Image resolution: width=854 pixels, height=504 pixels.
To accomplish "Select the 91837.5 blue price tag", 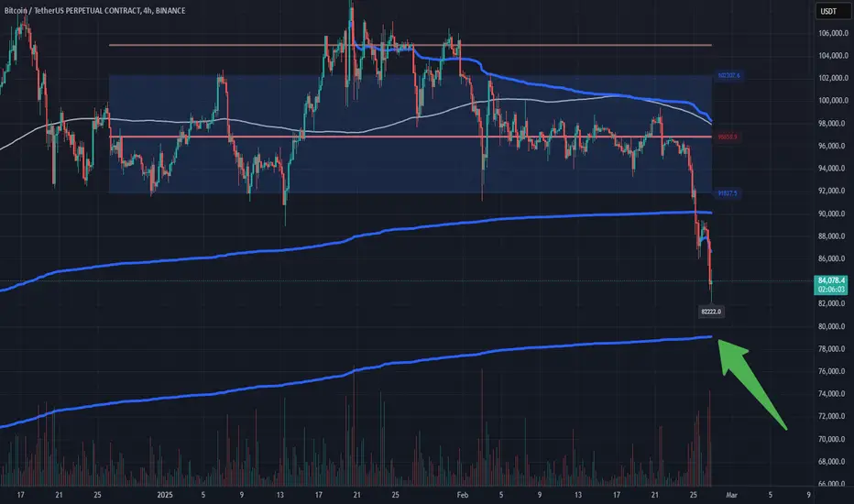I will coord(728,192).
